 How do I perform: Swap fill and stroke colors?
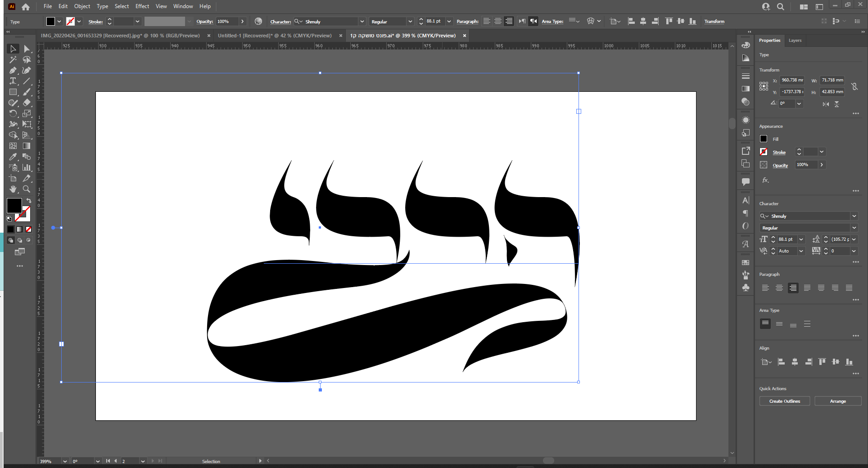pos(28,200)
